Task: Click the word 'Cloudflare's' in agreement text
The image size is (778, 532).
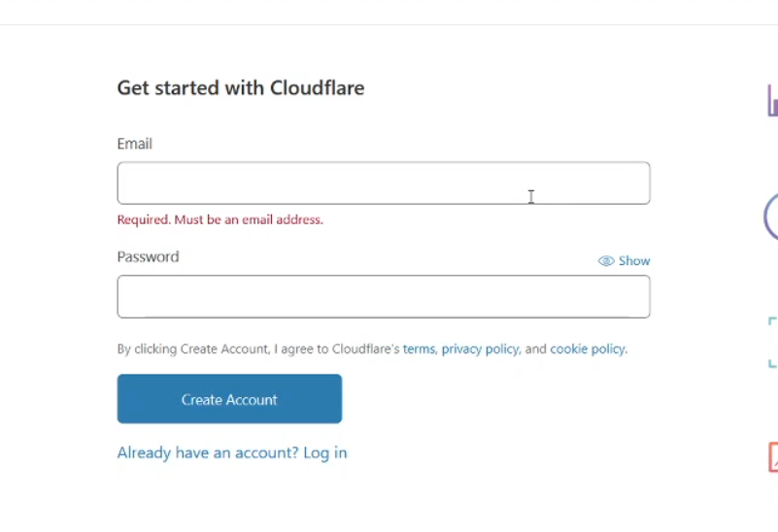Action: click(365, 349)
